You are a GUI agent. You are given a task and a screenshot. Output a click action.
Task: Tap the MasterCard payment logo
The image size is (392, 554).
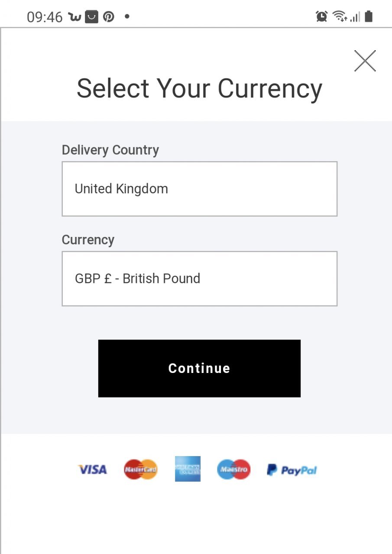click(141, 470)
